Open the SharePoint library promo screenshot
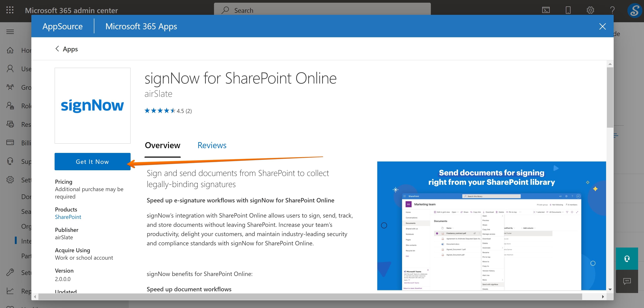Image resolution: width=644 pixels, height=308 pixels. point(492,226)
